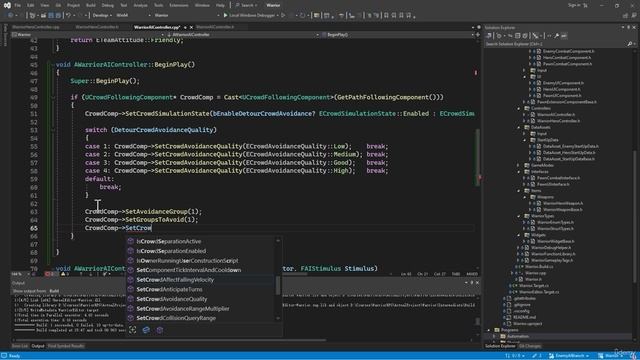Image resolution: width=640 pixels, height=360 pixels.
Task: Click the Visual Studio logo icon
Action: (7, 5)
